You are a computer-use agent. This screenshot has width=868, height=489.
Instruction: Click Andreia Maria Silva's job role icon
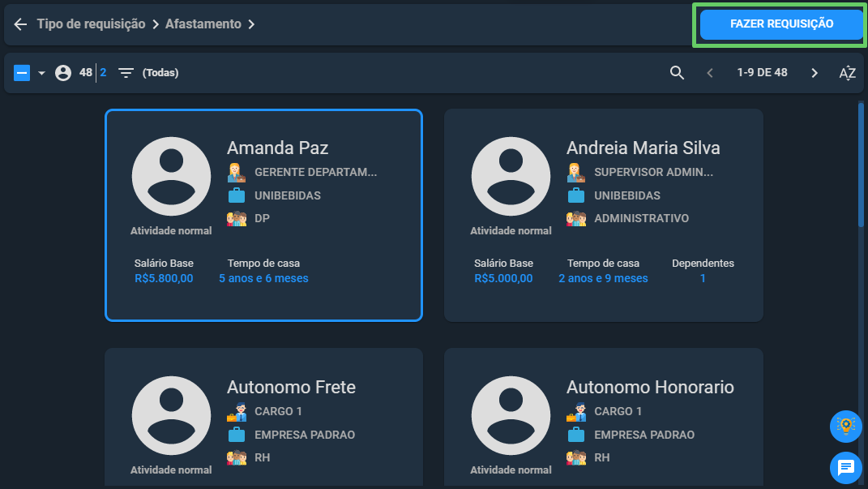click(576, 172)
